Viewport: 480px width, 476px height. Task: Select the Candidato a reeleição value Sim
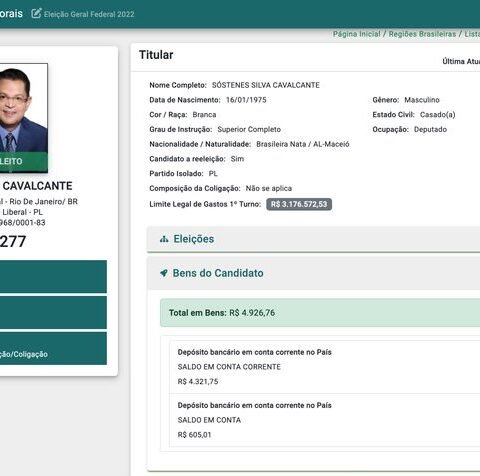237,159
